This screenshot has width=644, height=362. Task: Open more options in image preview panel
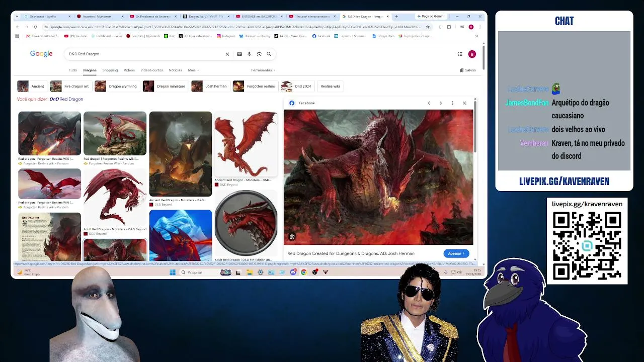tap(452, 103)
